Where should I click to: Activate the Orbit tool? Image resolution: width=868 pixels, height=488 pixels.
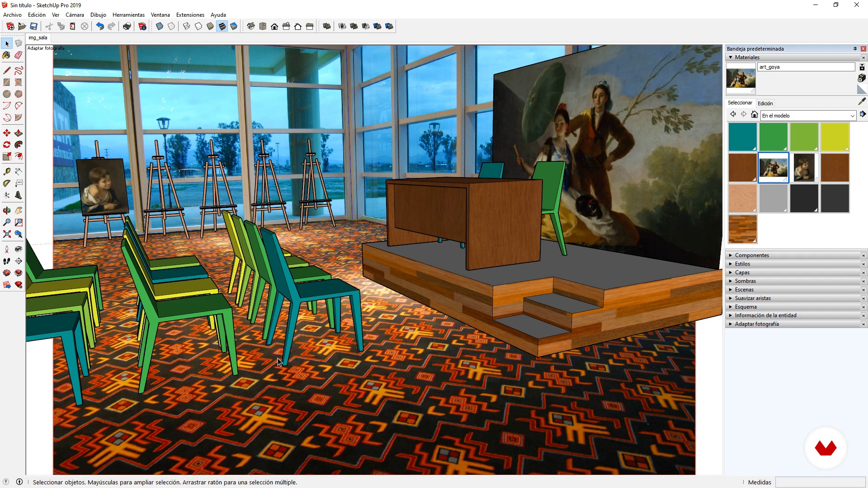click(6, 211)
